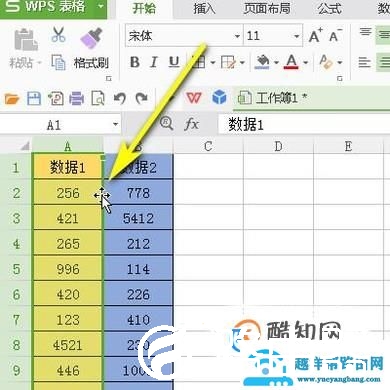Undo the last action
The width and height of the screenshot is (390, 390).
pos(120,99)
